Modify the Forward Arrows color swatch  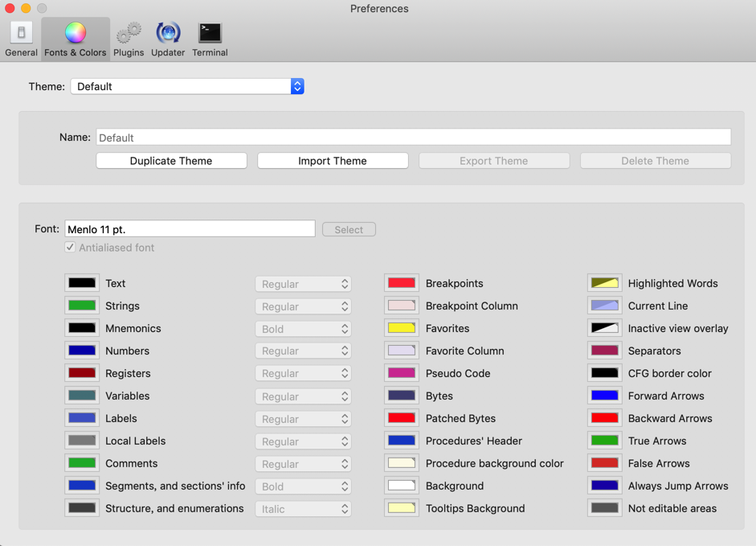tap(605, 396)
